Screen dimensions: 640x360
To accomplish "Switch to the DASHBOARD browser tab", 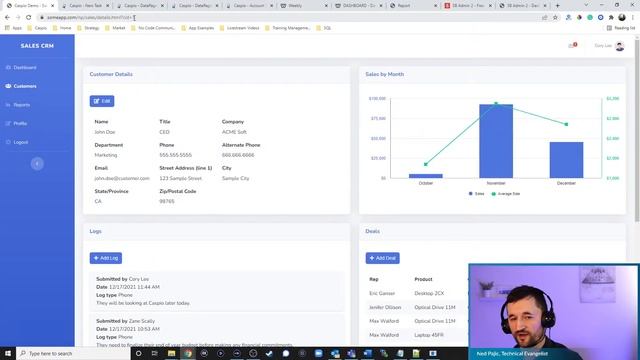I will tap(358, 6).
